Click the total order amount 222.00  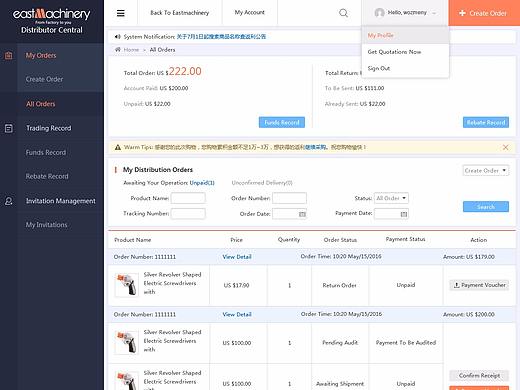185,71
